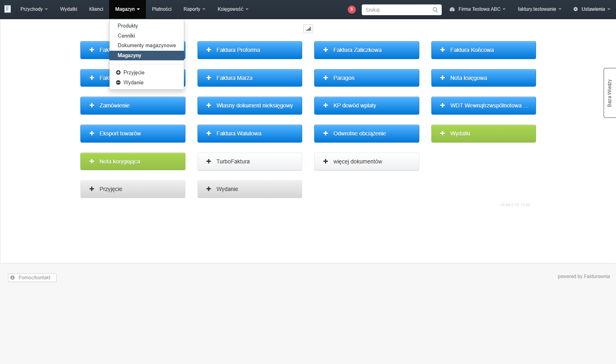Add a Faktura Końcowa document
This screenshot has height=364, width=616.
(x=484, y=50)
